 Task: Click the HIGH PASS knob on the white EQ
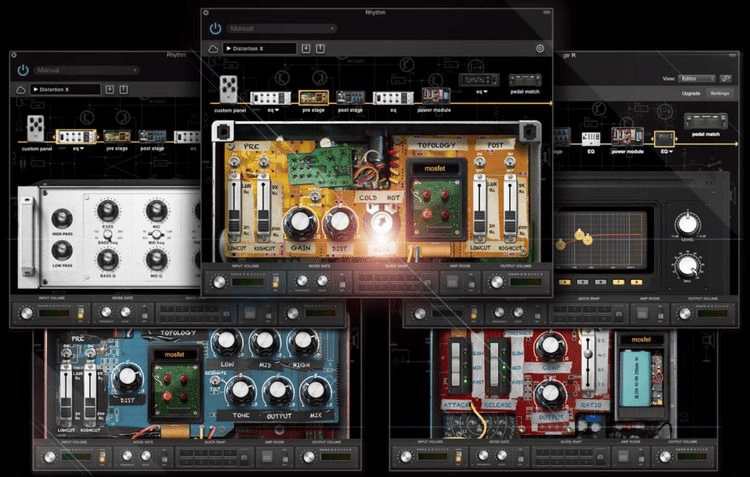[x=62, y=218]
